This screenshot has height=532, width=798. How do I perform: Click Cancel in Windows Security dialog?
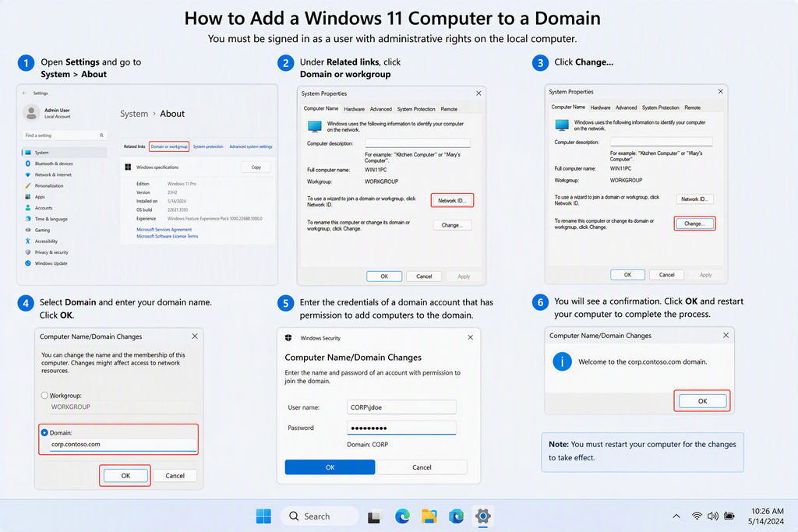[422, 467]
